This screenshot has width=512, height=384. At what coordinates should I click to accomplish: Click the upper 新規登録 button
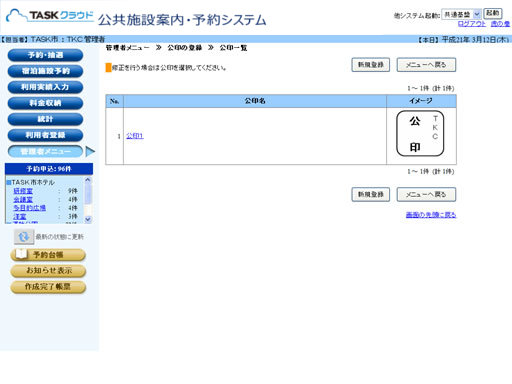pyautogui.click(x=371, y=65)
